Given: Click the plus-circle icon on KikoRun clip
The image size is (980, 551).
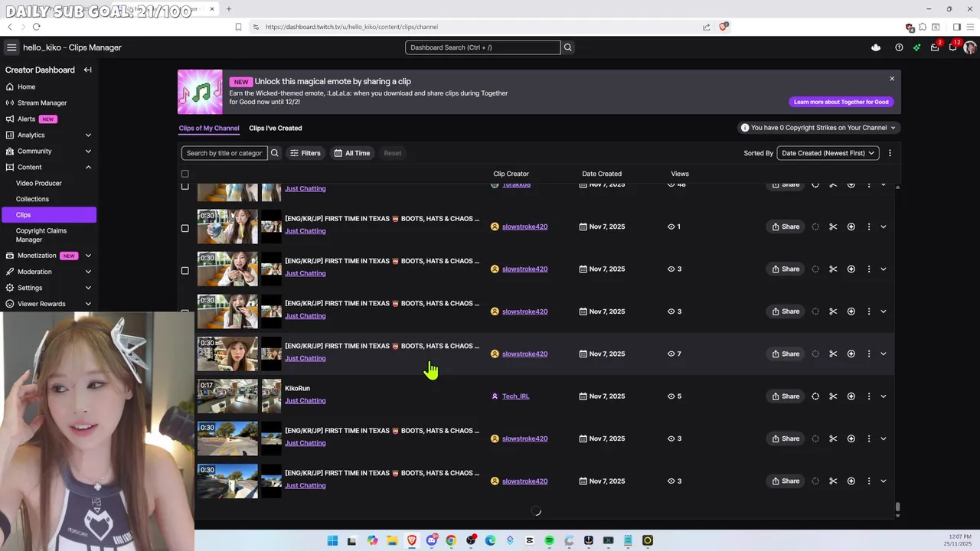Looking at the screenshot, I should 851,396.
